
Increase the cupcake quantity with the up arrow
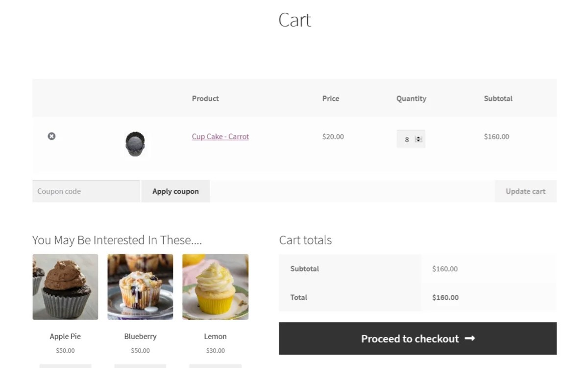[x=419, y=137]
